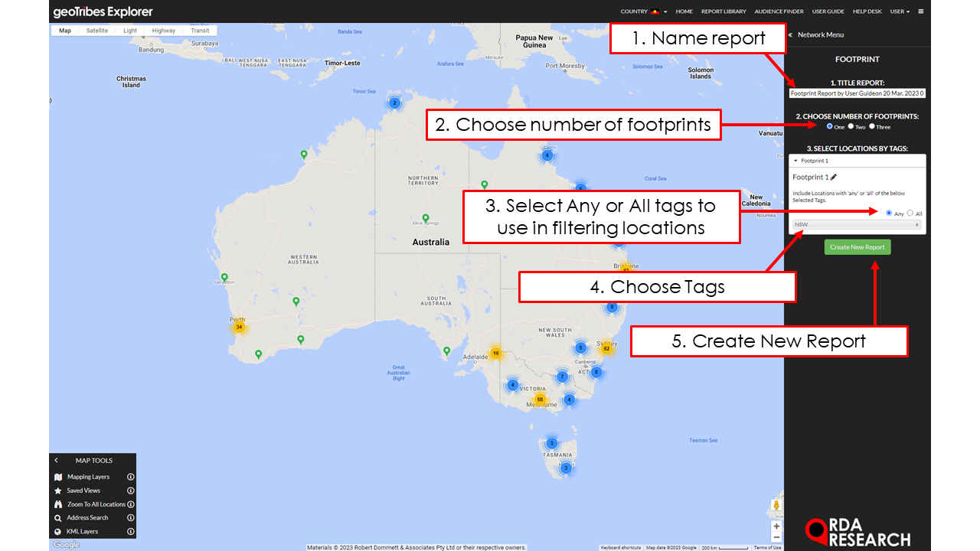980x551 pixels.
Task: Choose Three footprints radio button
Action: click(871, 126)
